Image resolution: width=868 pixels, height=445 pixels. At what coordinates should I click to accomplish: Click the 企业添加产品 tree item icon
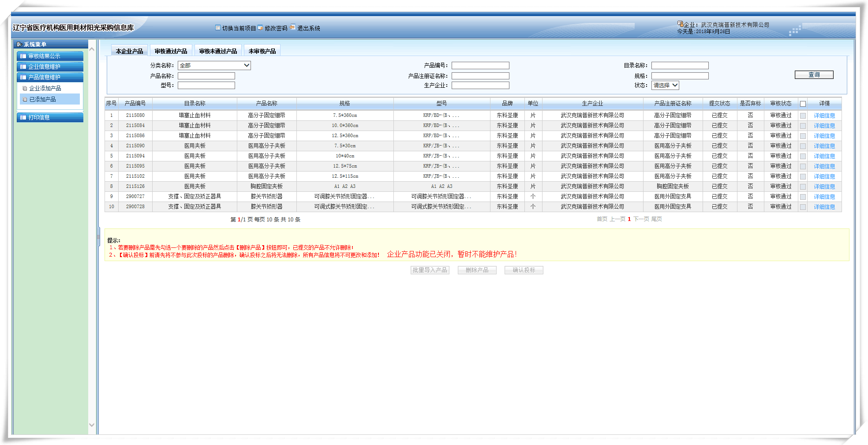[25, 89]
